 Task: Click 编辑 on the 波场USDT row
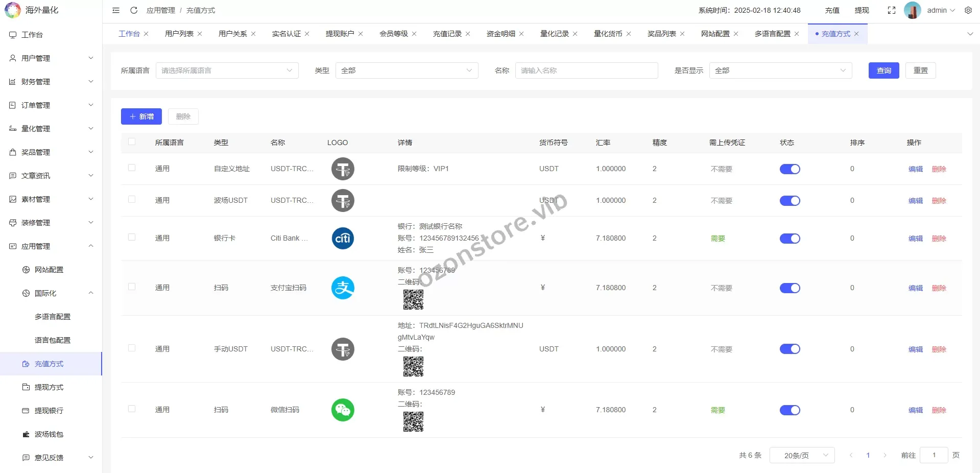click(915, 201)
